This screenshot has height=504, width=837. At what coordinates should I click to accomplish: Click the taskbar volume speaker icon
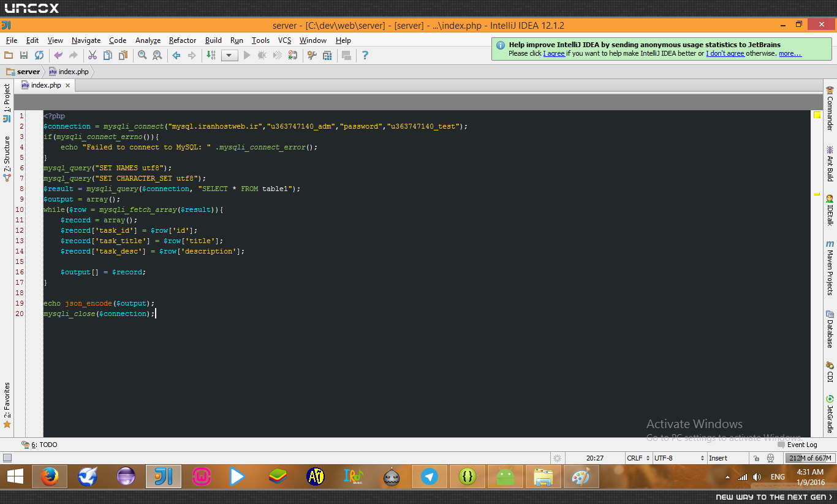(757, 477)
